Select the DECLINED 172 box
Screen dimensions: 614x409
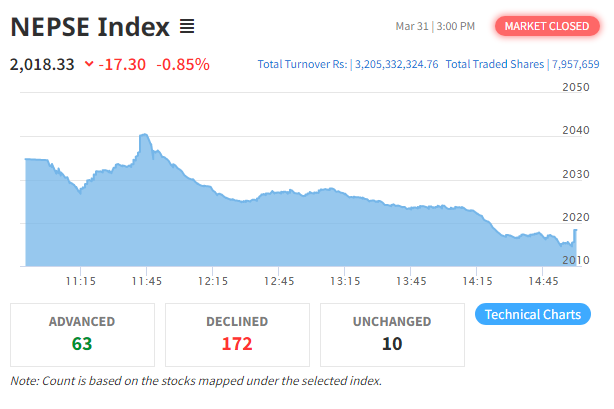pyautogui.click(x=237, y=335)
